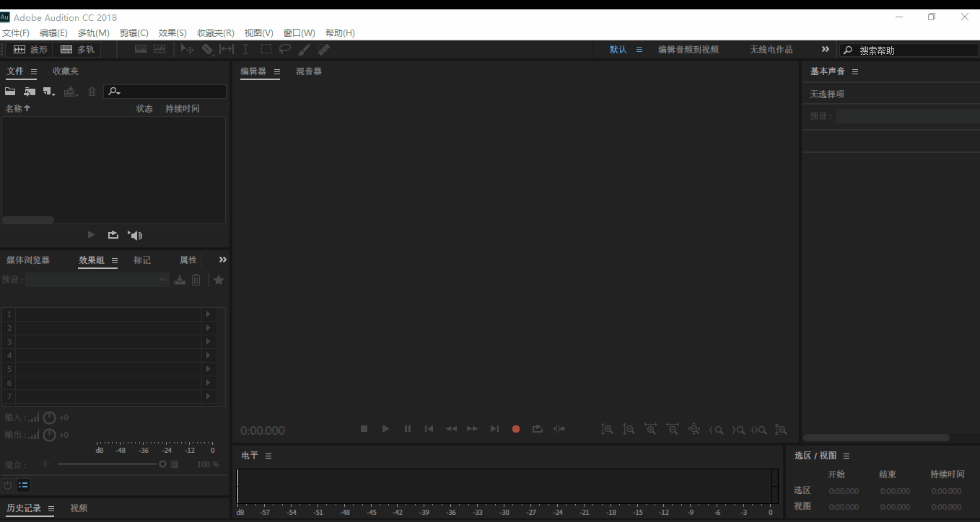The image size is (980, 522).
Task: Select the Move tool
Action: (x=187, y=49)
